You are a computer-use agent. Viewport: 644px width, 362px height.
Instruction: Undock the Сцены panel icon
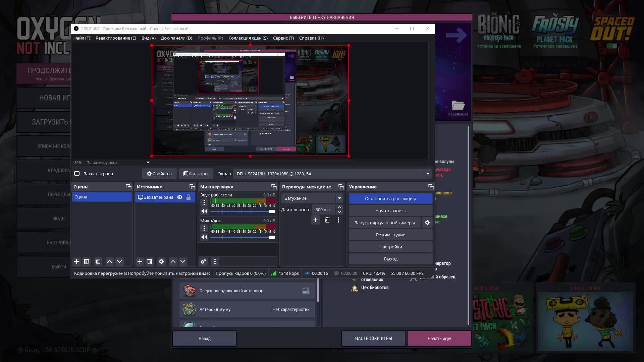tap(128, 187)
